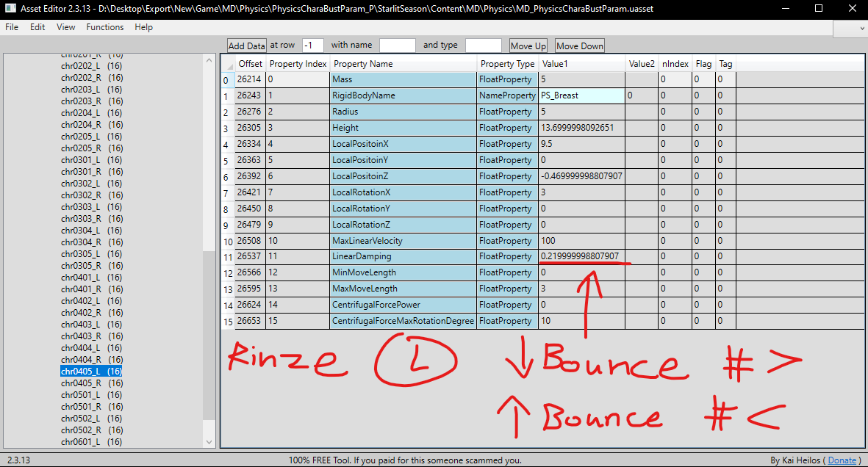Viewport: 868px width, 467px height.
Task: Click the Value1 column header
Action: 582,64
